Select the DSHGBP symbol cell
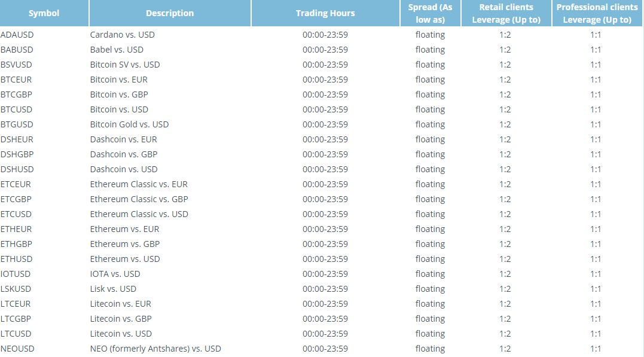 [17, 154]
